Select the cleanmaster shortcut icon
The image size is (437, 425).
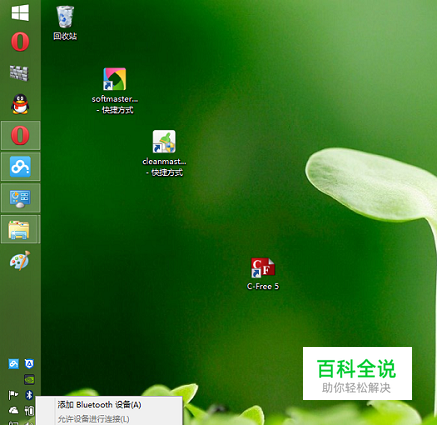pos(164,153)
